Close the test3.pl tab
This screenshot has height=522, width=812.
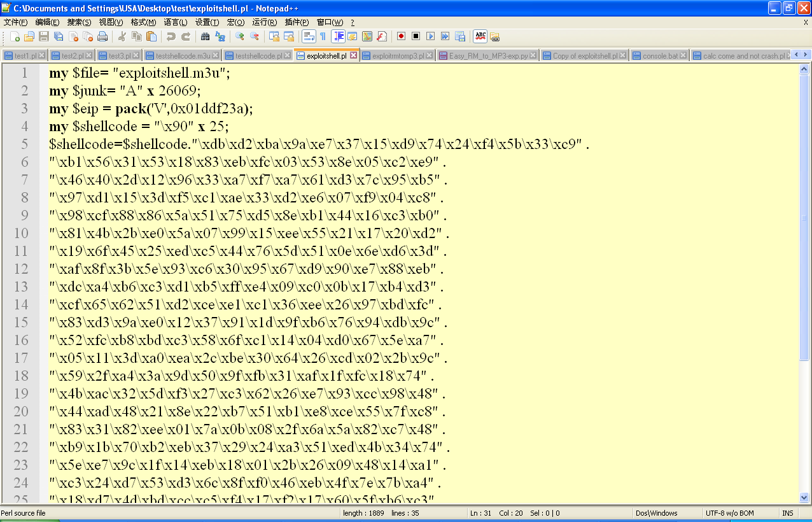[136, 55]
